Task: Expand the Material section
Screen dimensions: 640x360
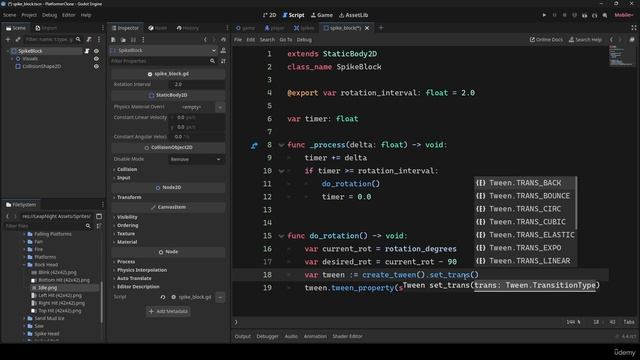Action: point(127,242)
